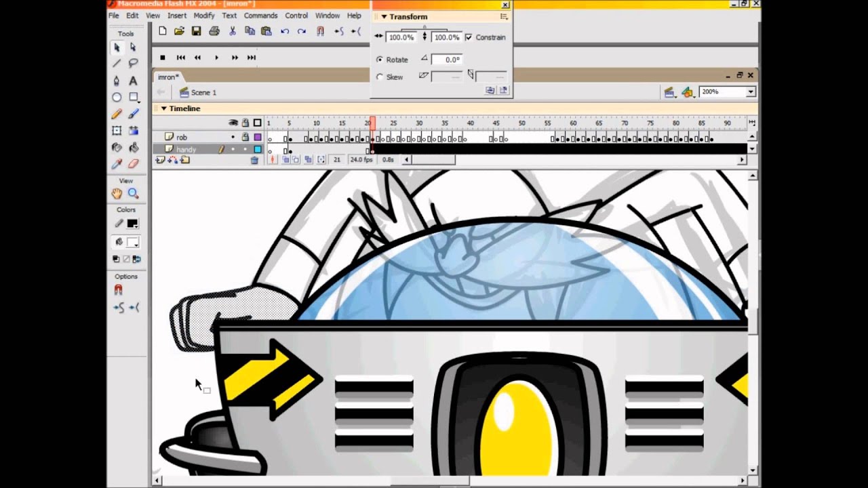Click the New document toolbar icon
The image size is (868, 488).
(163, 30)
